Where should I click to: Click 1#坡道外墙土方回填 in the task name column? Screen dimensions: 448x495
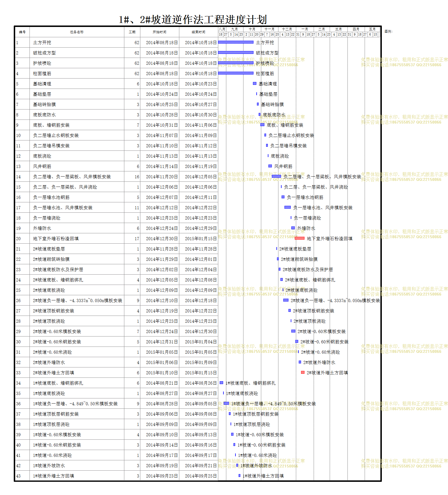click(x=54, y=476)
